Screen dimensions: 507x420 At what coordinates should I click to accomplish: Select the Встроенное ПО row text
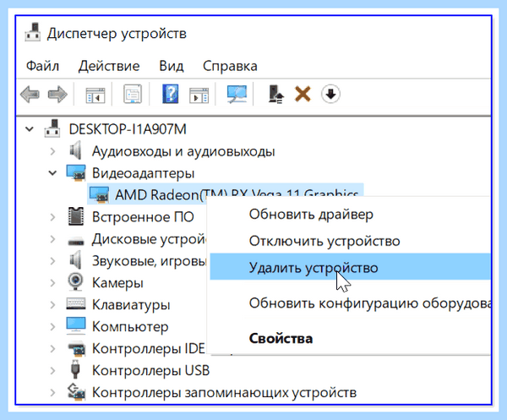coord(143,217)
